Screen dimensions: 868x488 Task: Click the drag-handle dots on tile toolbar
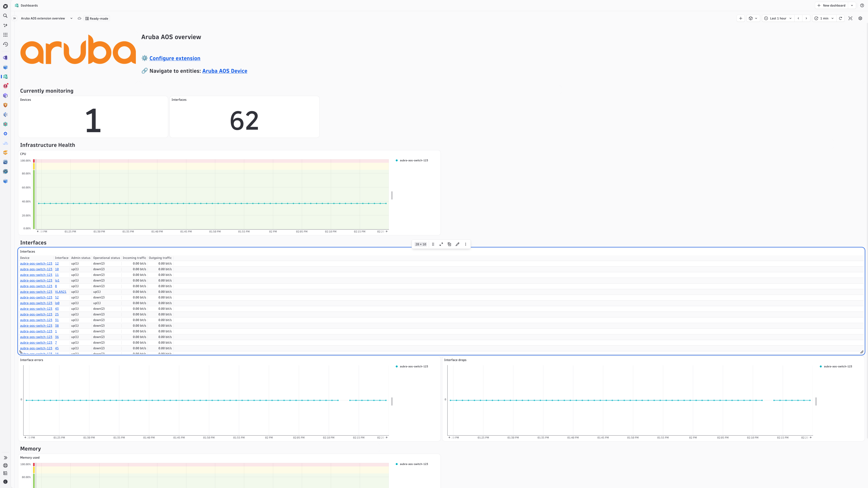(x=433, y=244)
